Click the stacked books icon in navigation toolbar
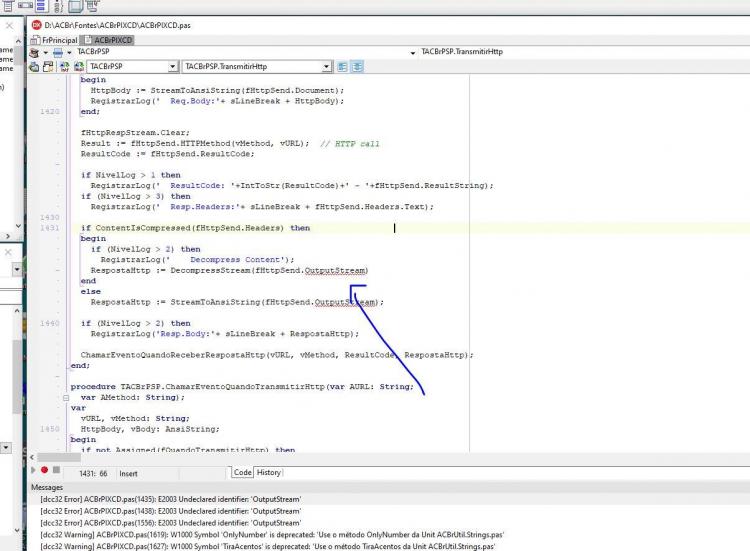This screenshot has height=551, width=750. [34, 52]
